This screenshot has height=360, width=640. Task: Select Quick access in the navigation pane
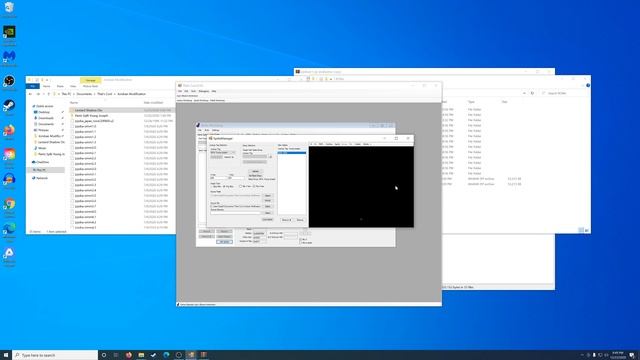click(44, 106)
